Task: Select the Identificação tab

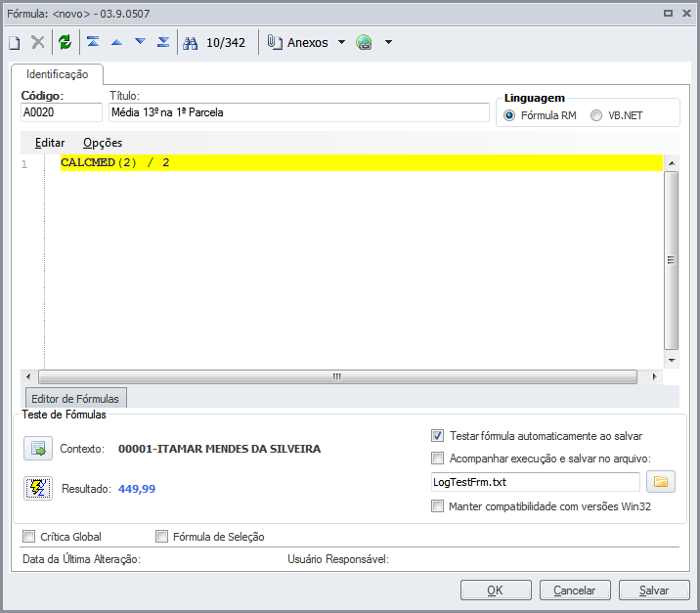Action: pos(57,74)
